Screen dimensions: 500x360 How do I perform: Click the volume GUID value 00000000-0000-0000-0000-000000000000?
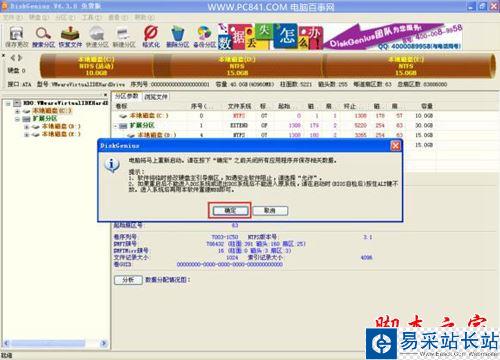[230, 264]
